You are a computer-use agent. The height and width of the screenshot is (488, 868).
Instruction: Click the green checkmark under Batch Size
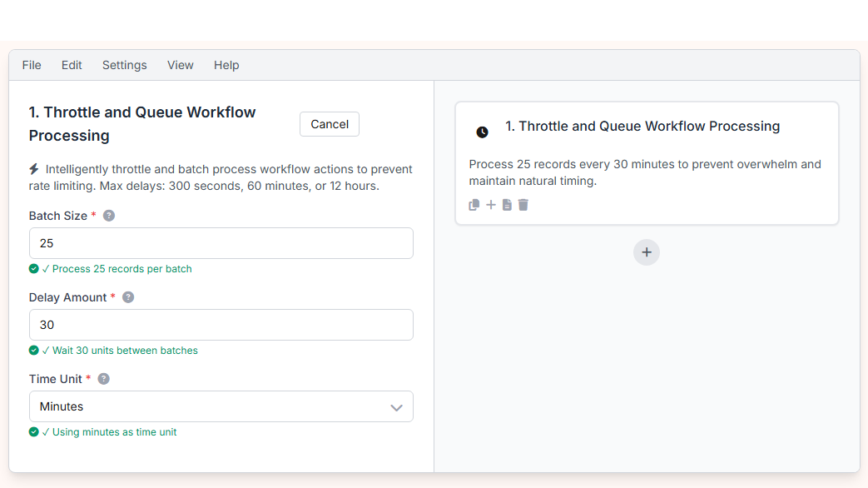click(x=34, y=268)
